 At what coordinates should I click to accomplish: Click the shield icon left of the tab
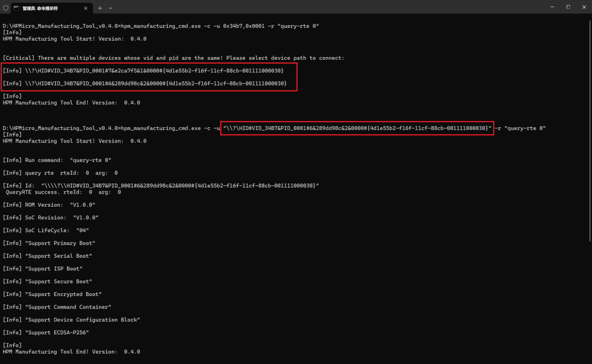pos(5,8)
